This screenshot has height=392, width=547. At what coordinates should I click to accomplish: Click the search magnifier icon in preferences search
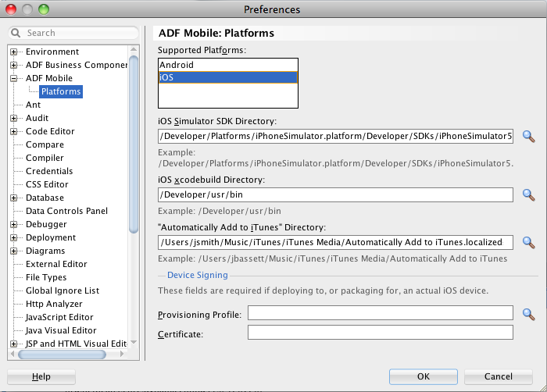tap(16, 33)
